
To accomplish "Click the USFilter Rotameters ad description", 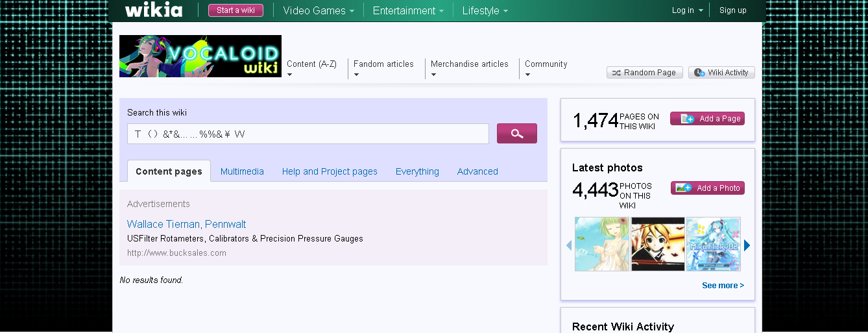I will point(245,239).
